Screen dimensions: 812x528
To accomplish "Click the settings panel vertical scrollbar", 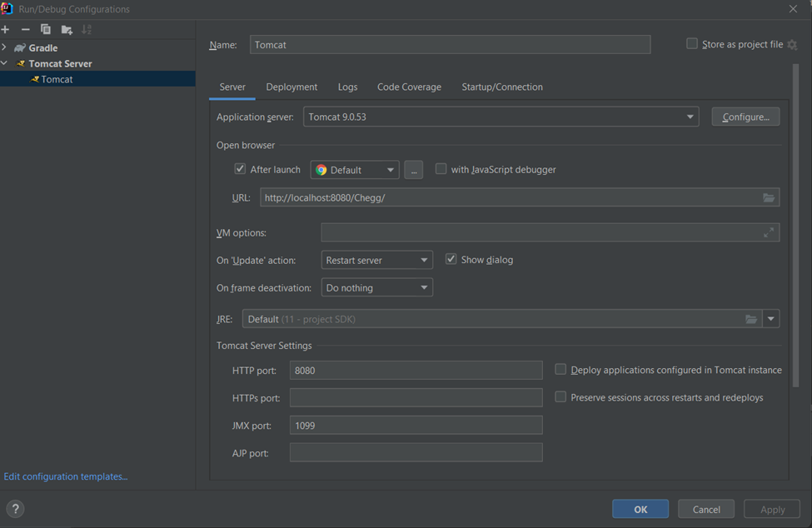I will (795, 225).
